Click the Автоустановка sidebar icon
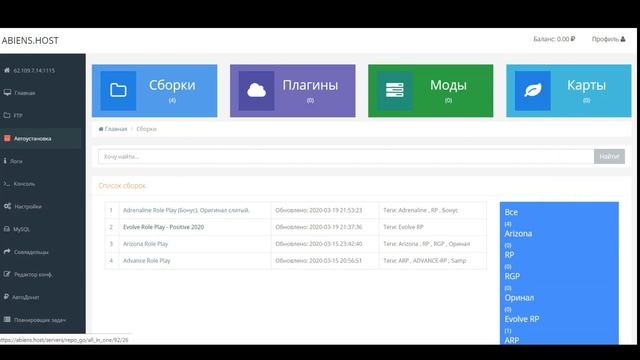Viewport: 640px width, 360px height. pos(7,138)
